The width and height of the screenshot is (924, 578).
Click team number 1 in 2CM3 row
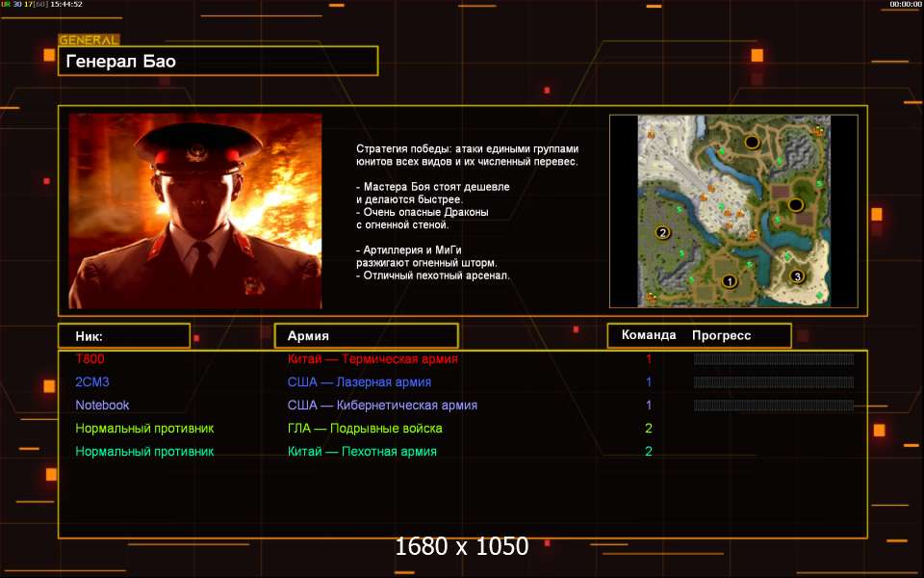click(x=649, y=381)
